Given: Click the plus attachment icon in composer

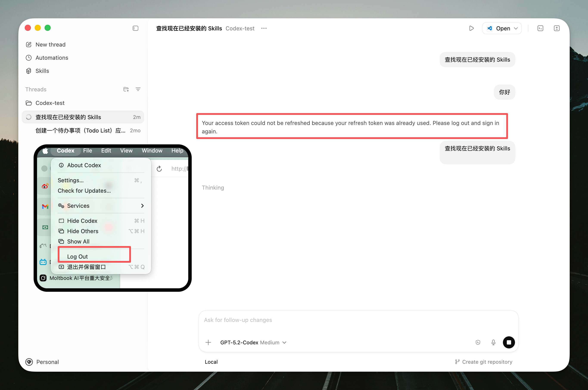Looking at the screenshot, I should tap(208, 343).
